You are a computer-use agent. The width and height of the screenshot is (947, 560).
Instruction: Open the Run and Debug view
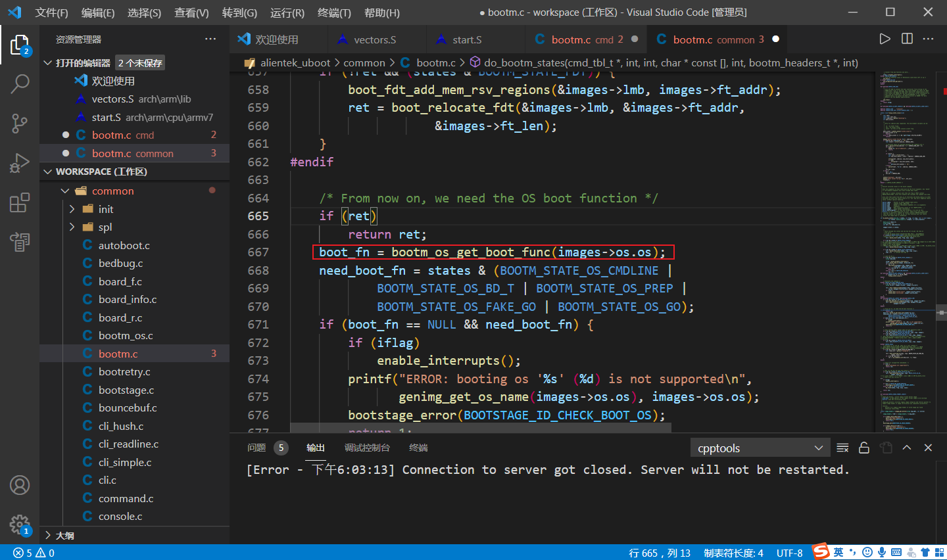point(20,162)
